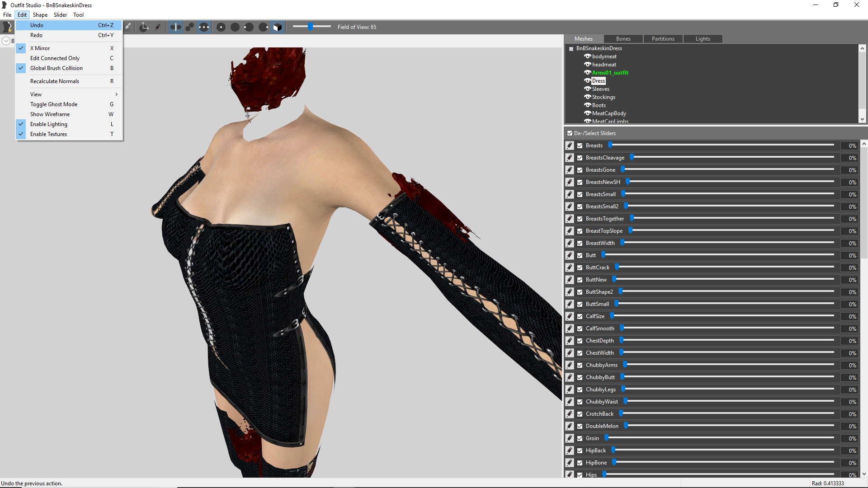Choose Undo from the Edit menu
868x488 pixels.
(x=69, y=25)
